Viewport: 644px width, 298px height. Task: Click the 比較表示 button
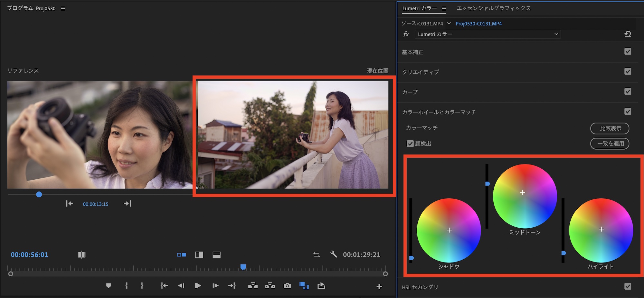click(x=610, y=128)
